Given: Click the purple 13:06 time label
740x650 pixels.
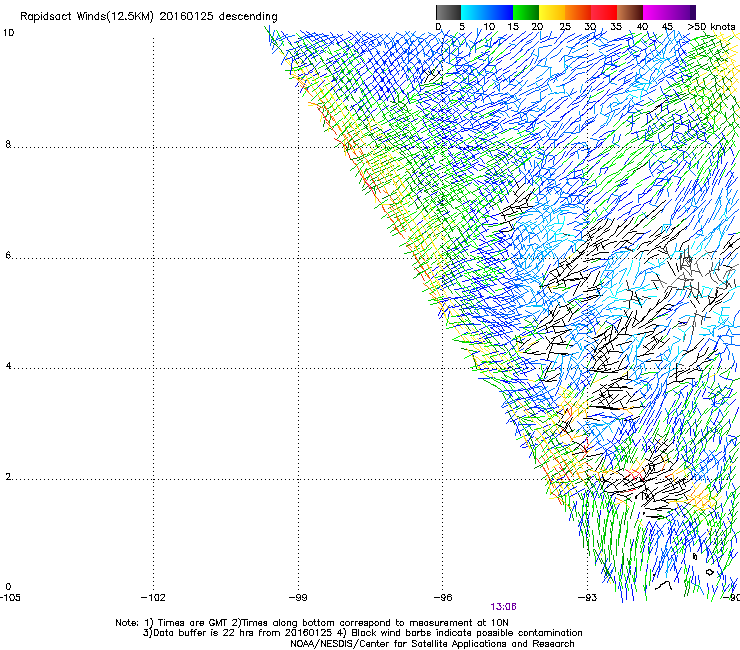Looking at the screenshot, I should pyautogui.click(x=503, y=607).
